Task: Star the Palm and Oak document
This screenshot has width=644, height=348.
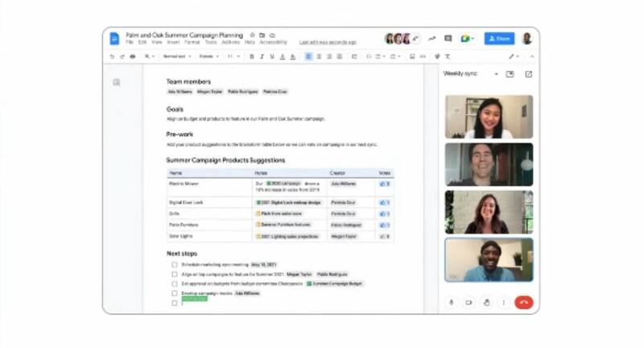Action: click(252, 35)
